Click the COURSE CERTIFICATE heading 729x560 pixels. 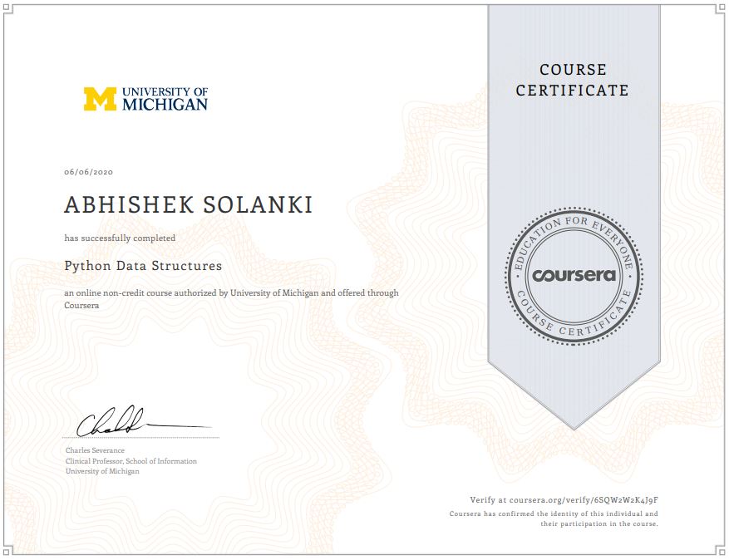pyautogui.click(x=573, y=80)
